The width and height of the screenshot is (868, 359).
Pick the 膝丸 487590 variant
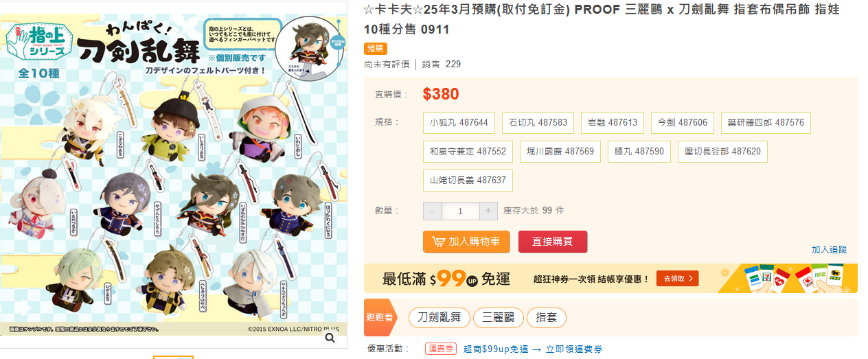[x=639, y=152]
